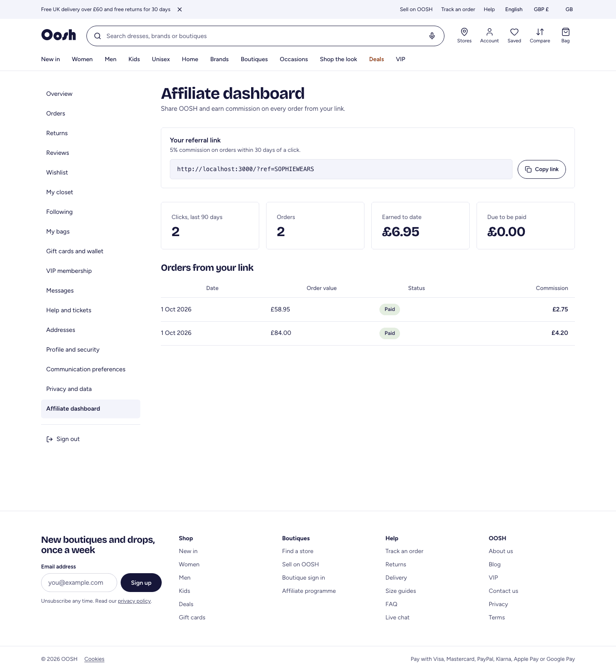Click Sell on OOSH in top bar

click(416, 9)
